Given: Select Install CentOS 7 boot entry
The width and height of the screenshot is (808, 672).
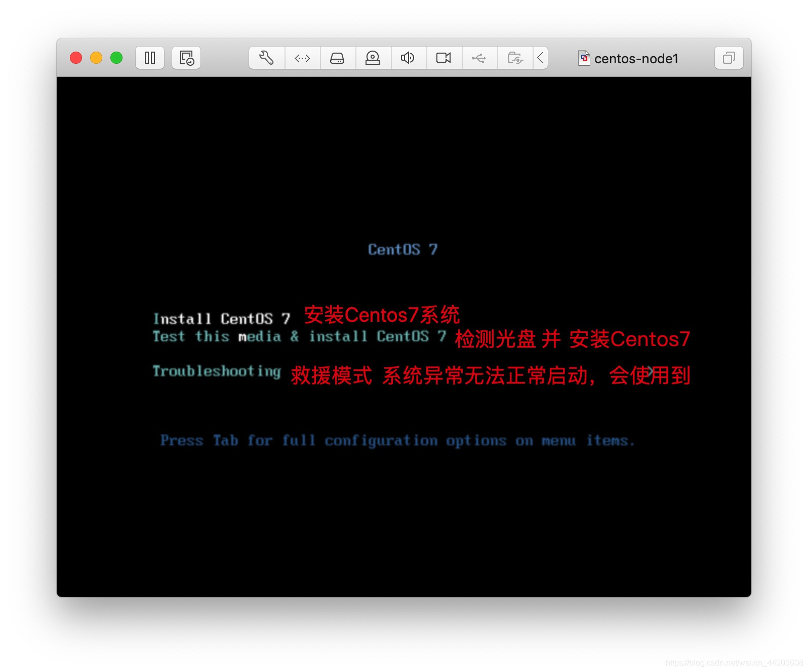Looking at the screenshot, I should tap(222, 319).
